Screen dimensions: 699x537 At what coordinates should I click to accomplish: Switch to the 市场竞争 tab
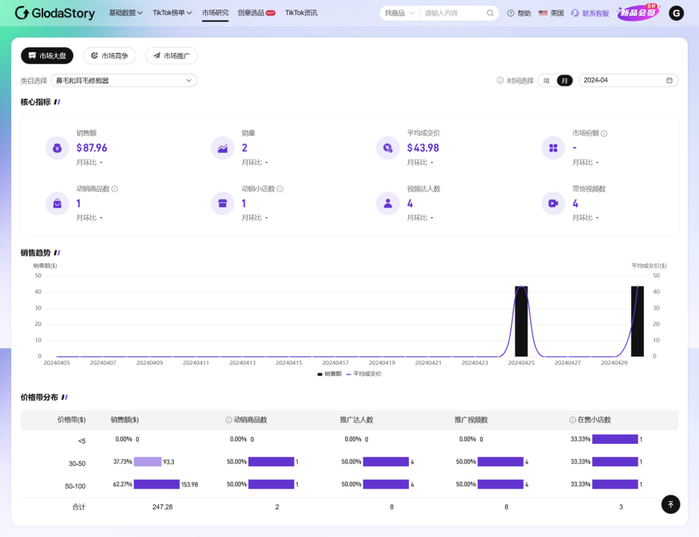[110, 56]
